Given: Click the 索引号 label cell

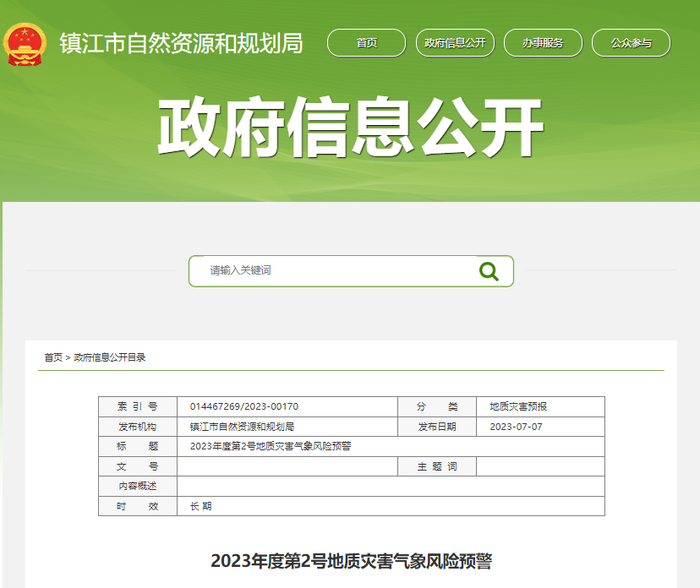Looking at the screenshot, I should point(138,406).
